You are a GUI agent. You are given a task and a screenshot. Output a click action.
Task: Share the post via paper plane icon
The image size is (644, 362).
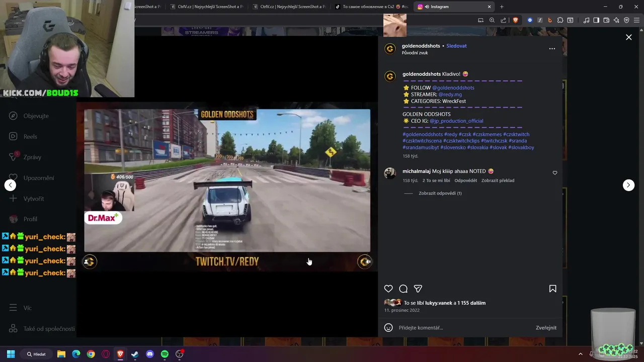[x=418, y=289]
